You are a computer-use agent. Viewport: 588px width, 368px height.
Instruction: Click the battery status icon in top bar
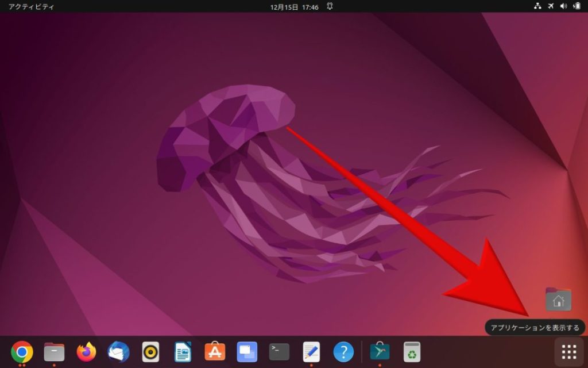(x=577, y=6)
